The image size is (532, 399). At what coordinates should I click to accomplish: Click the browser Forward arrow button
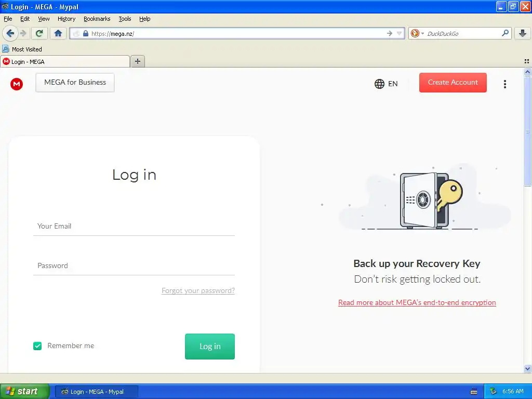[x=23, y=33]
